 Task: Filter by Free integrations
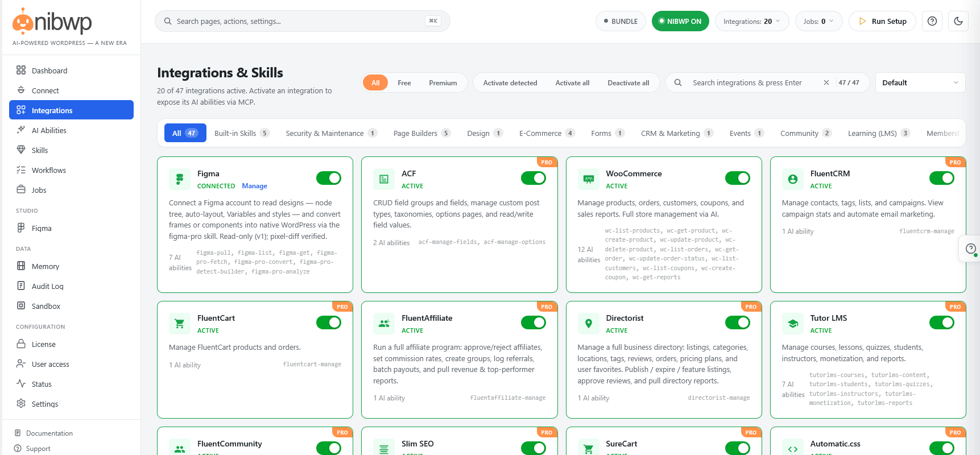[404, 82]
